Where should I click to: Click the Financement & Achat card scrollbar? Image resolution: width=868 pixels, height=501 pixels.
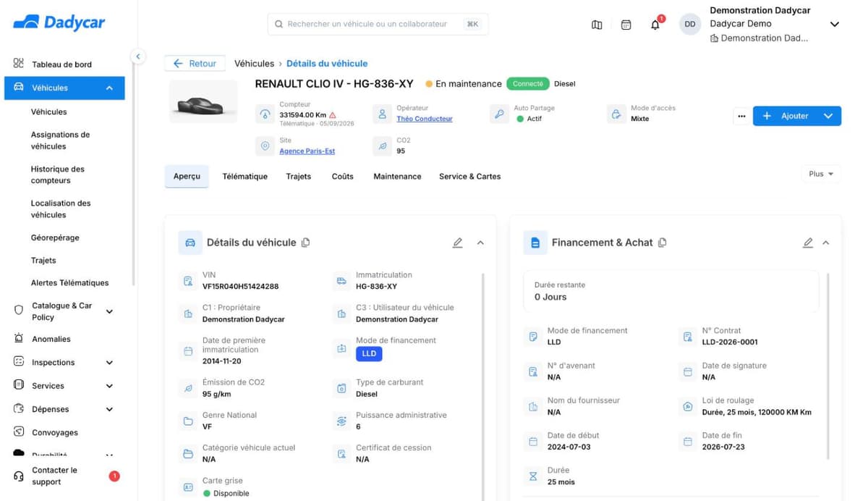829,366
